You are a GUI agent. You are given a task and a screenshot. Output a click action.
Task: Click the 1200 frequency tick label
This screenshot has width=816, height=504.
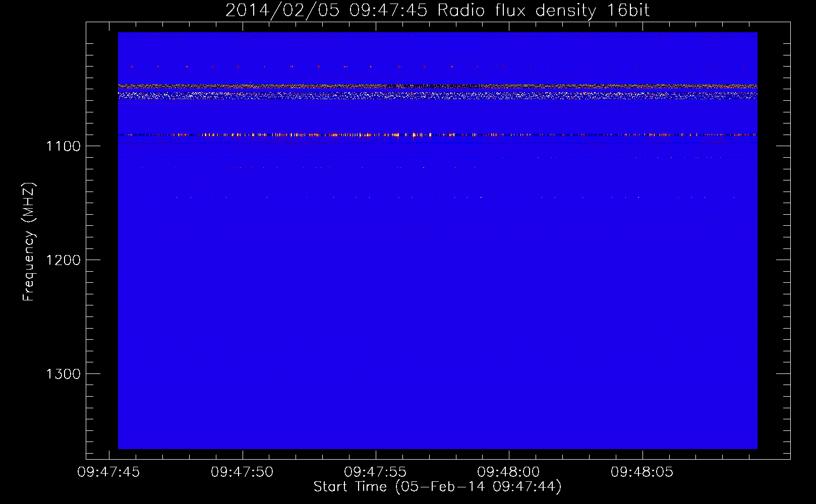click(64, 260)
